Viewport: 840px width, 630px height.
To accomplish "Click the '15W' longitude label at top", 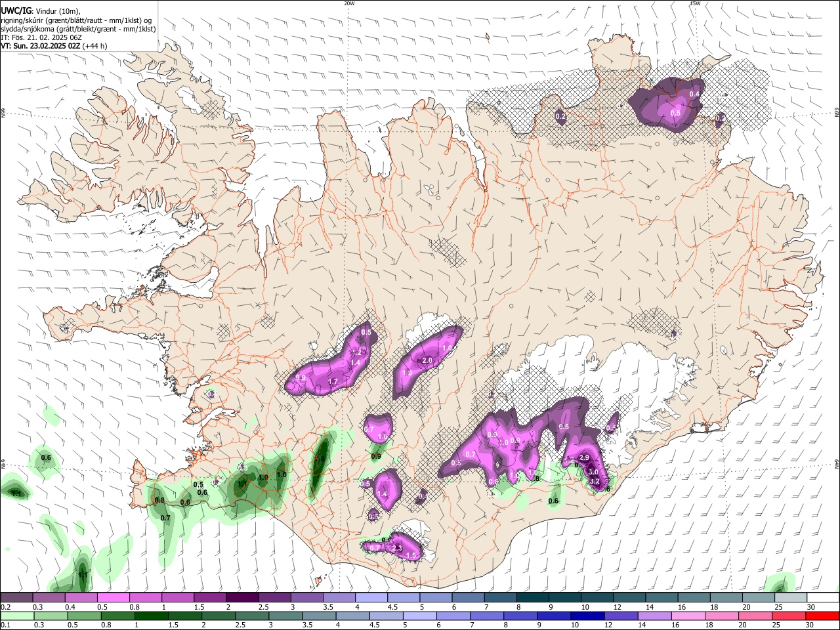I will click(x=695, y=3).
